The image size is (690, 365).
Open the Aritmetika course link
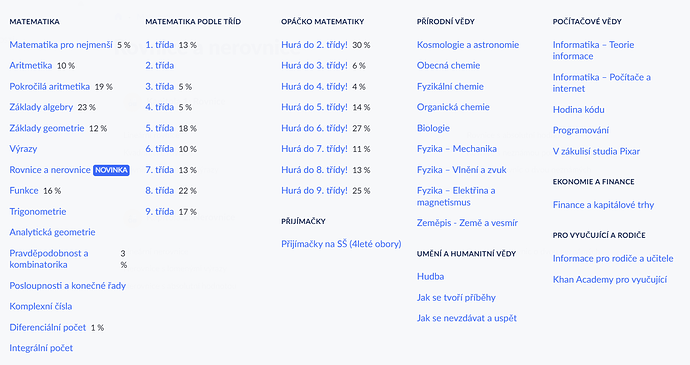(31, 66)
